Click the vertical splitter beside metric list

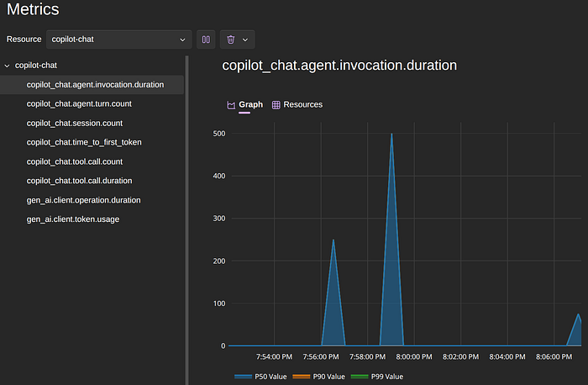[x=186, y=220]
